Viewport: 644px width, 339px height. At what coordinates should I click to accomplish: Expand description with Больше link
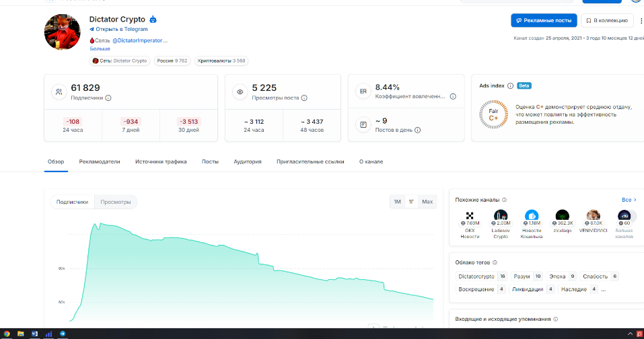100,48
